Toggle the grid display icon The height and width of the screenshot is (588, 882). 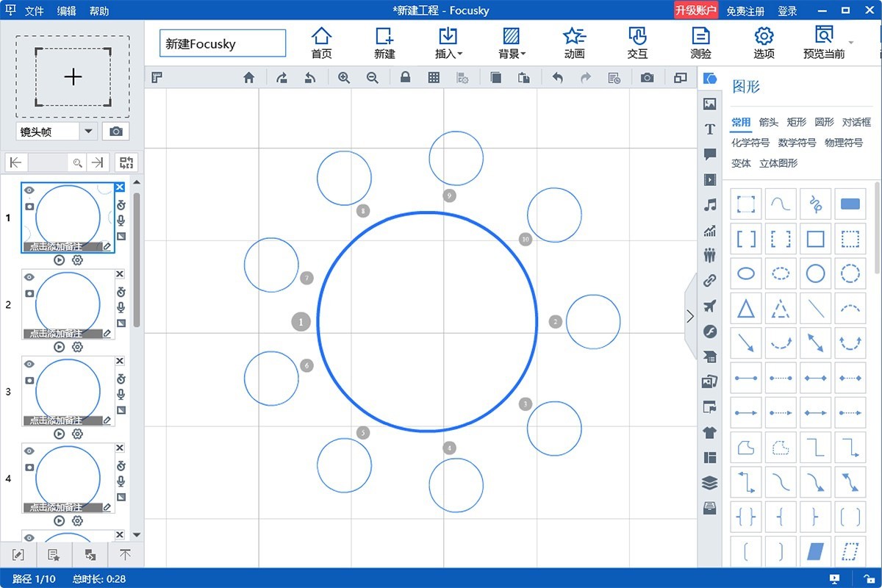(x=434, y=77)
